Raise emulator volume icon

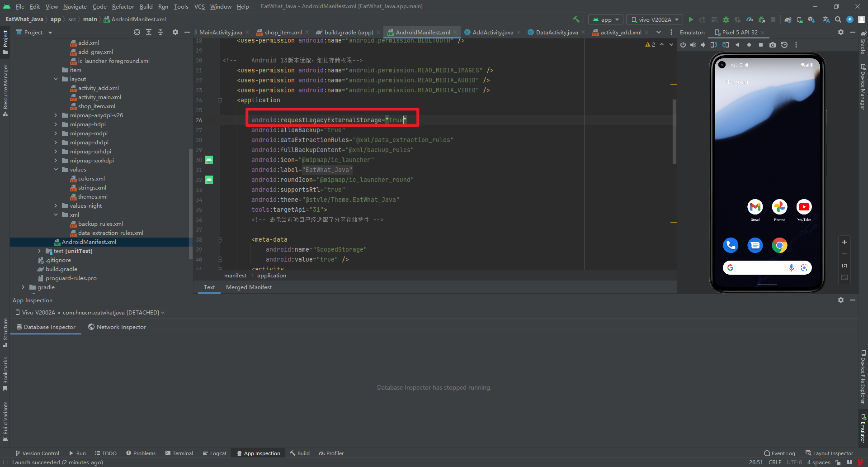tap(693, 45)
